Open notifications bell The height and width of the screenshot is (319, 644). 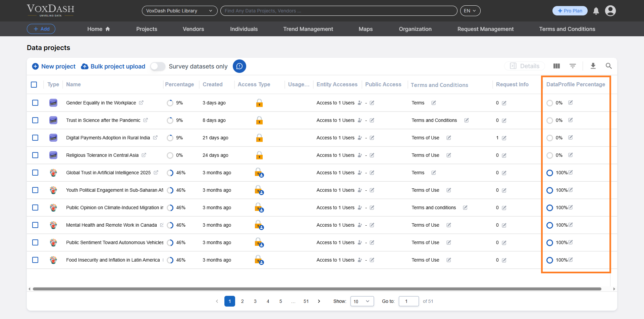tap(596, 11)
